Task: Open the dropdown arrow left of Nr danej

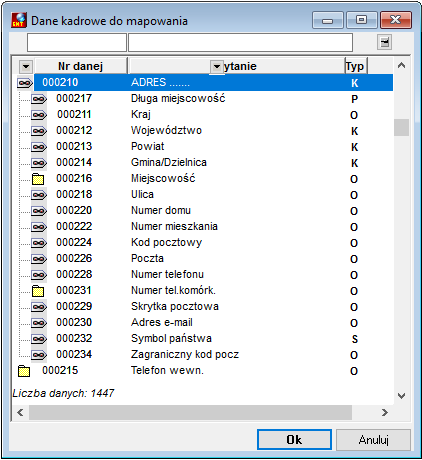Action: [26, 66]
